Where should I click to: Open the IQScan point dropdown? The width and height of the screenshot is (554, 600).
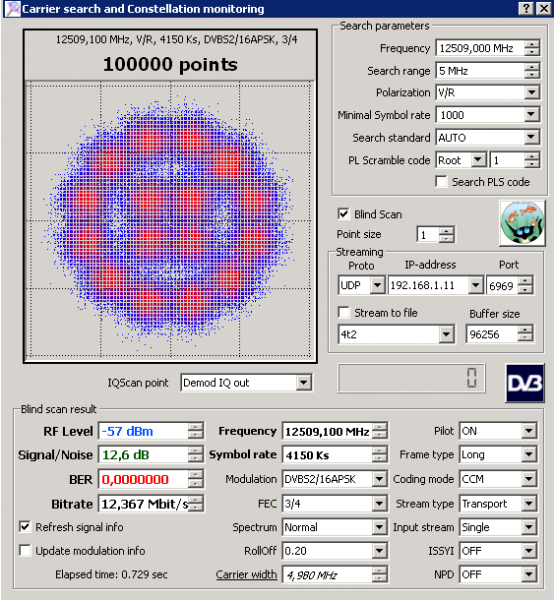coord(304,382)
